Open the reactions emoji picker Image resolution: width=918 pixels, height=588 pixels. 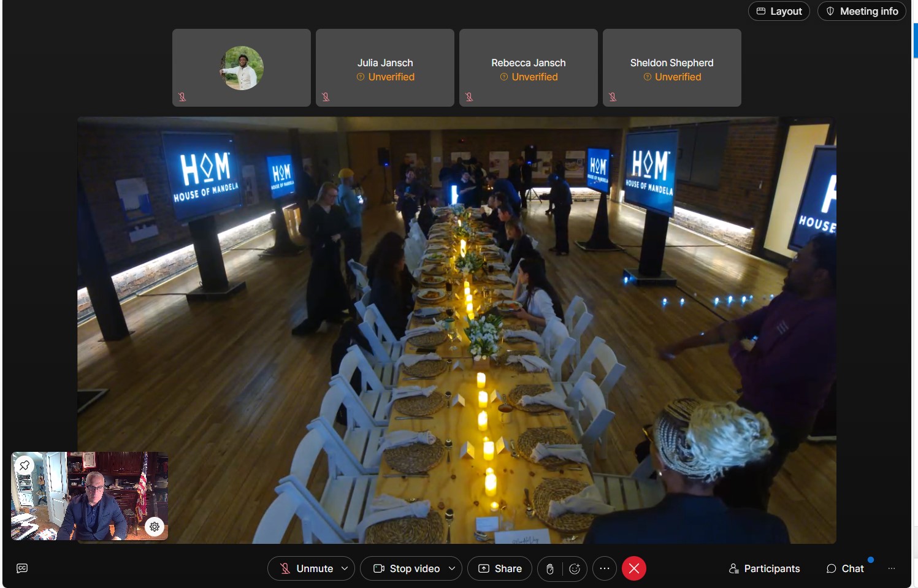575,569
